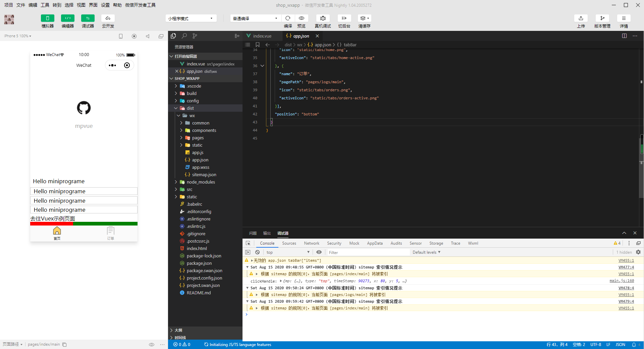Image resolution: width=644 pixels, height=349 pixels.
Task: Switch to the Sources tab
Action: pos(289,243)
